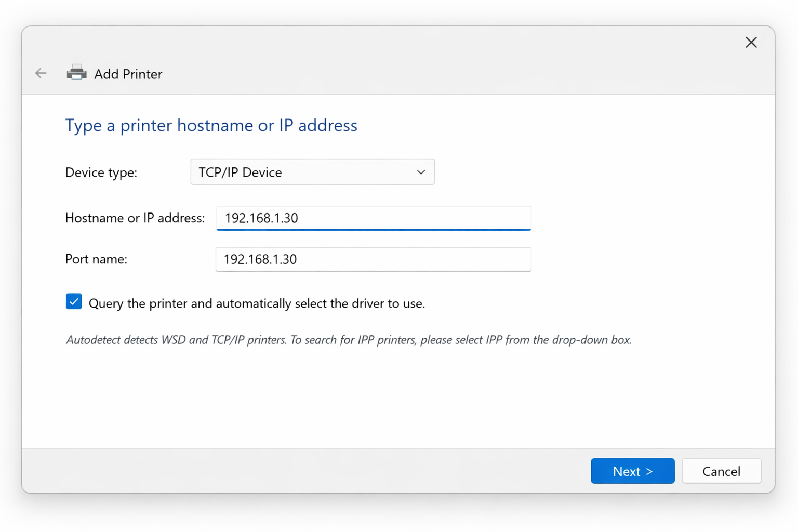Click the left-pointing arrow at top left
This screenshot has width=798, height=532.
[41, 73]
